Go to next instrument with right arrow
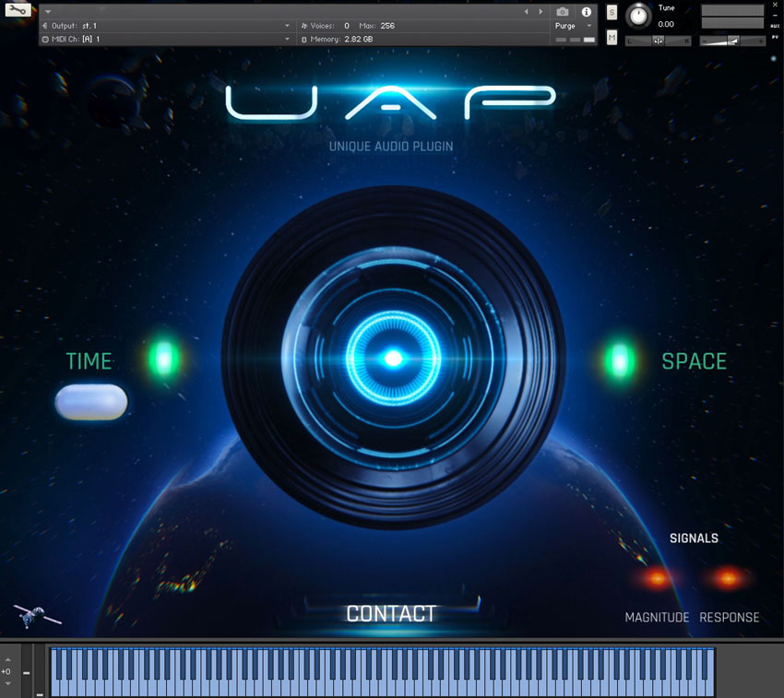Screen dimensions: 784x698 pyautogui.click(x=540, y=11)
